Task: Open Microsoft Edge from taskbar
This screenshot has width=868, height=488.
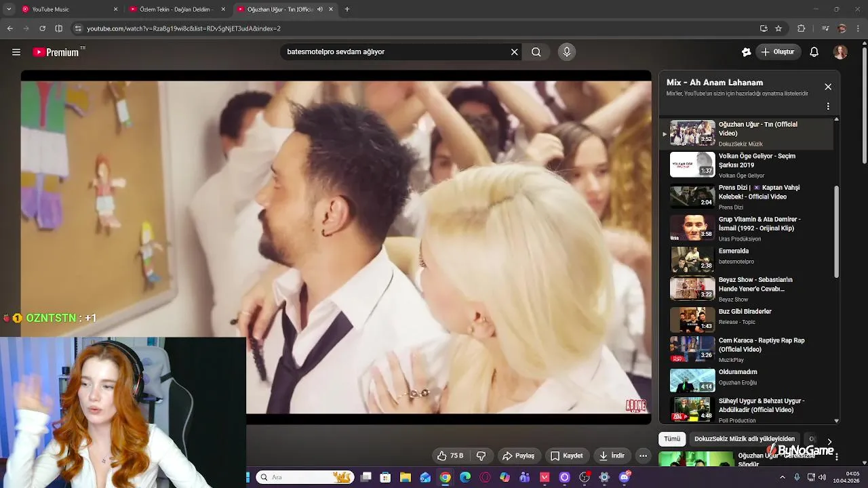Action: 465,477
